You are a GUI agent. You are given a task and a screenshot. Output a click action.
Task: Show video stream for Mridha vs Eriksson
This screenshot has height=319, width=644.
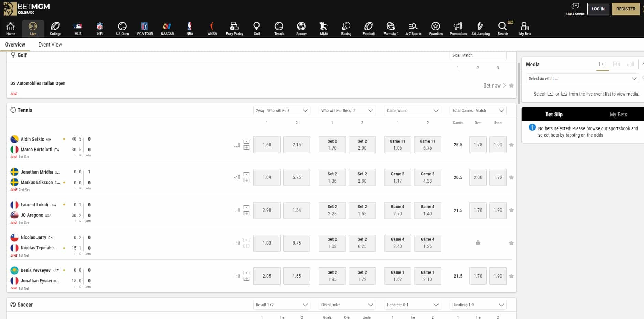246,174
